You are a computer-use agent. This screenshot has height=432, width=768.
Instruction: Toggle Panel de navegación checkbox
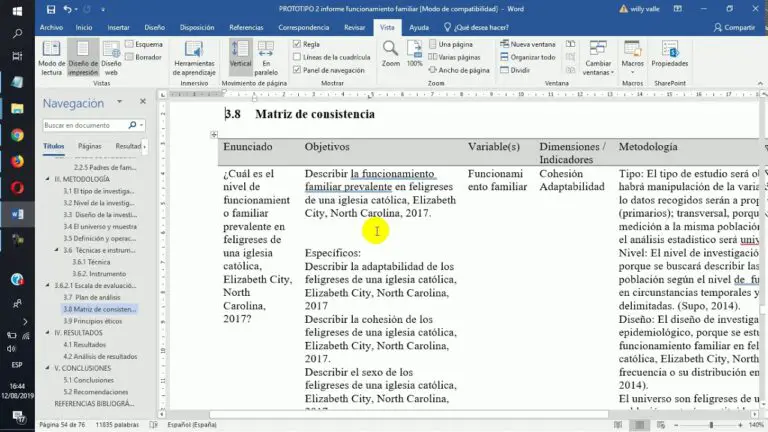297,70
